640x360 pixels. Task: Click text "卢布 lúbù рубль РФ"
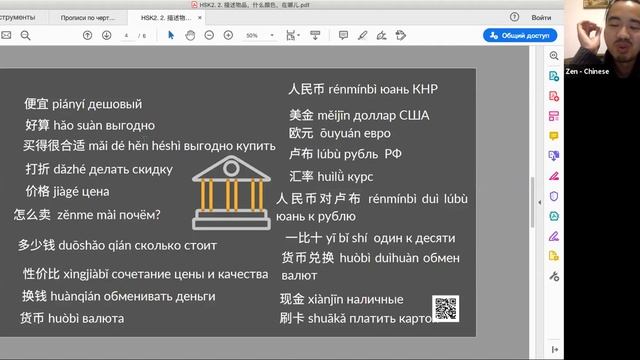tap(345, 154)
